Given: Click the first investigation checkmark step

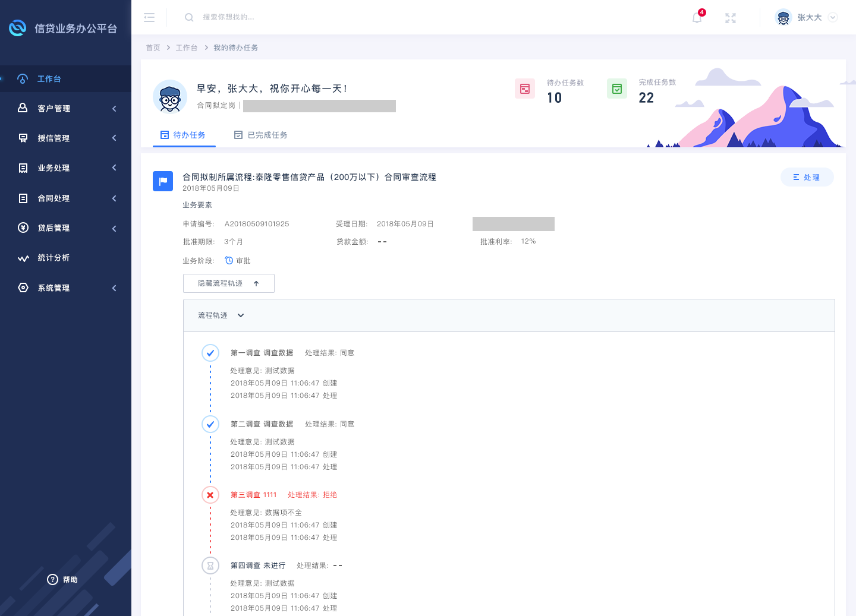Looking at the screenshot, I should click(x=210, y=353).
